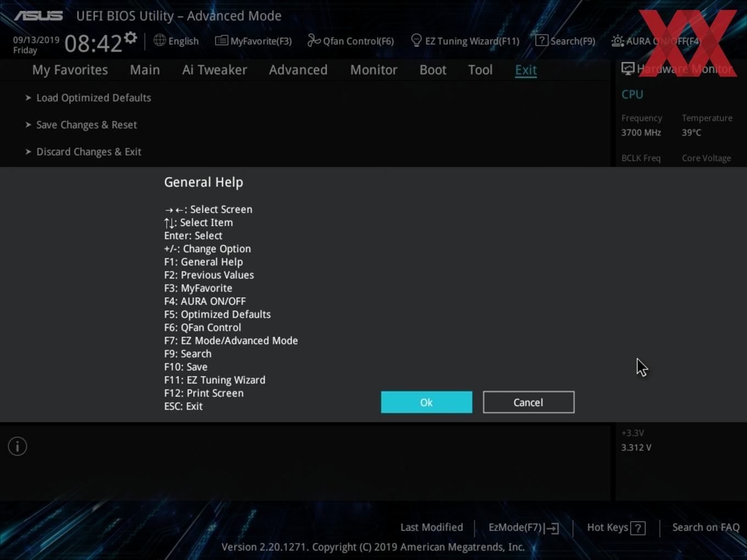The width and height of the screenshot is (747, 560).
Task: Launch EZ Tuning Wizard lightbulb icon
Action: click(x=416, y=41)
